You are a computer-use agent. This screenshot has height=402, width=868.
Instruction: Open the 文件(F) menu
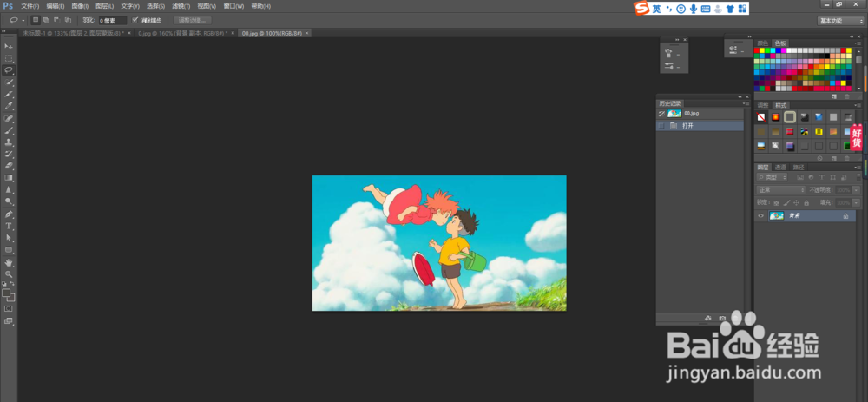click(x=30, y=6)
